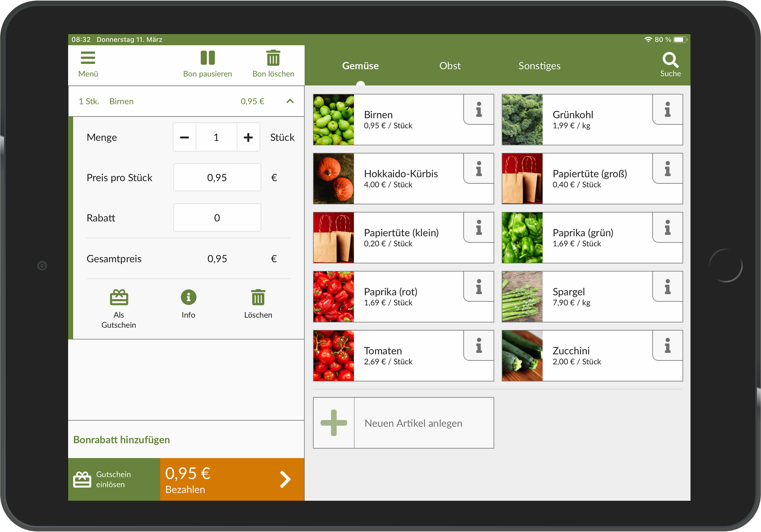Edit the Rabatt field
The height and width of the screenshot is (532, 761).
[x=217, y=218]
